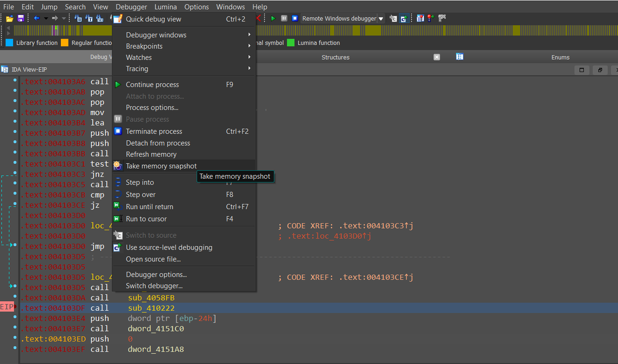
Task: Open the Help menu
Action: [260, 7]
